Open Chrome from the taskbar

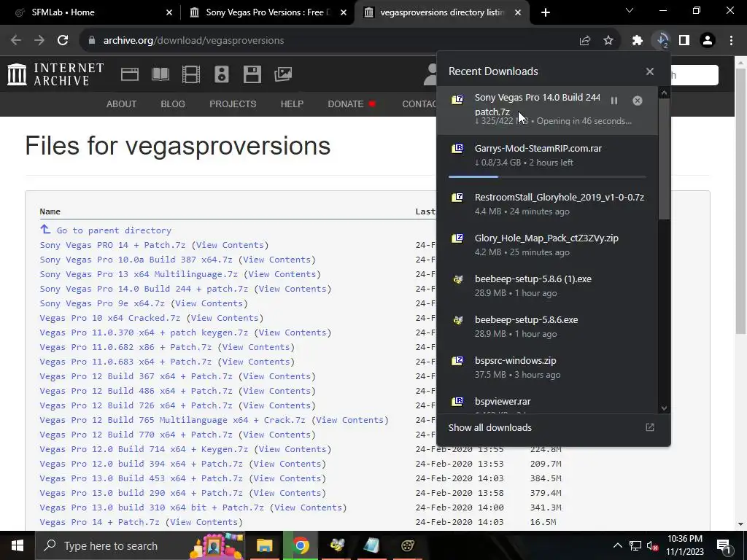[300, 545]
